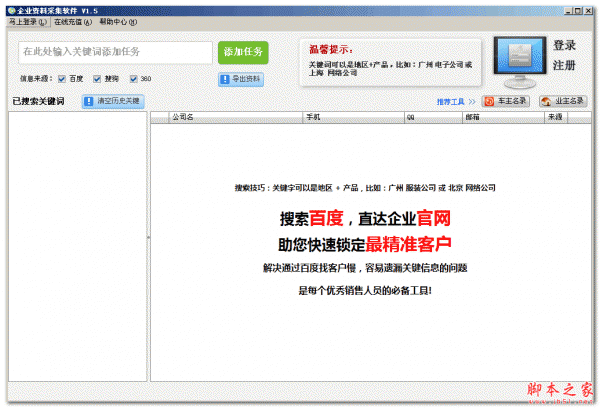Click the keyword input field
Viewport: 600px width, 408px height.
(115, 52)
